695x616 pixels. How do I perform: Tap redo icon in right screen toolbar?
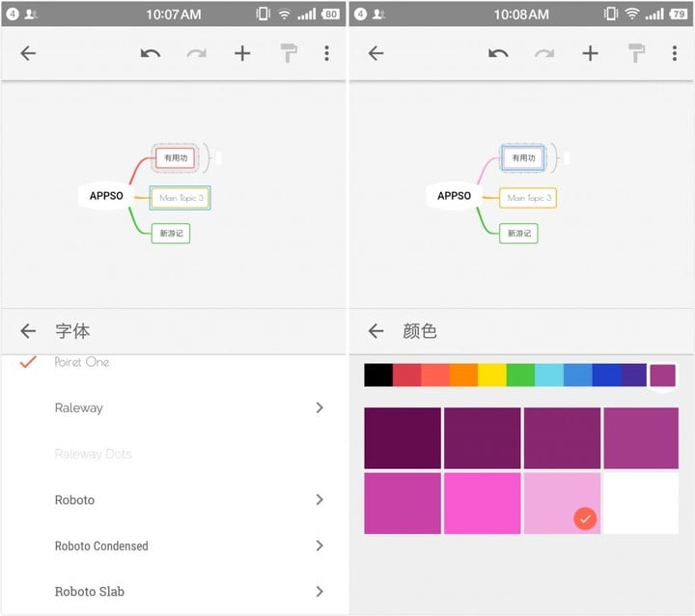click(x=543, y=54)
